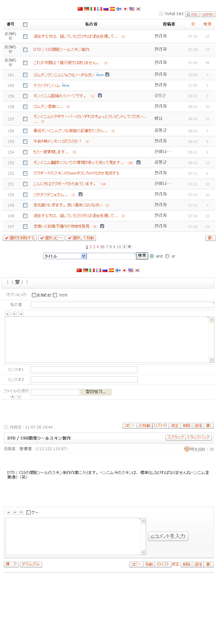This screenshot has height=644, width=218.
Task: Click the minus icon under ファイルの添付
Action: click(19, 397)
